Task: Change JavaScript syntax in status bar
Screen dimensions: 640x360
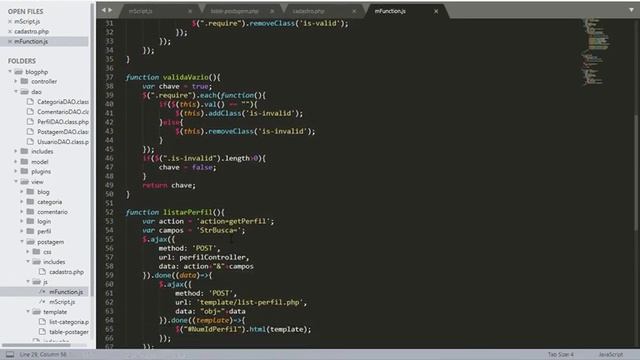Action: point(611,355)
